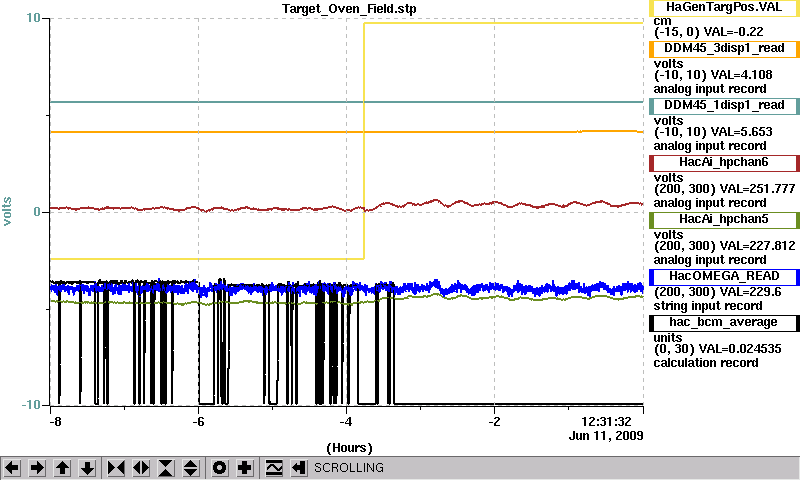Click the calculation record label
Screen dimensions: 800x480
pyautogui.click(x=706, y=363)
